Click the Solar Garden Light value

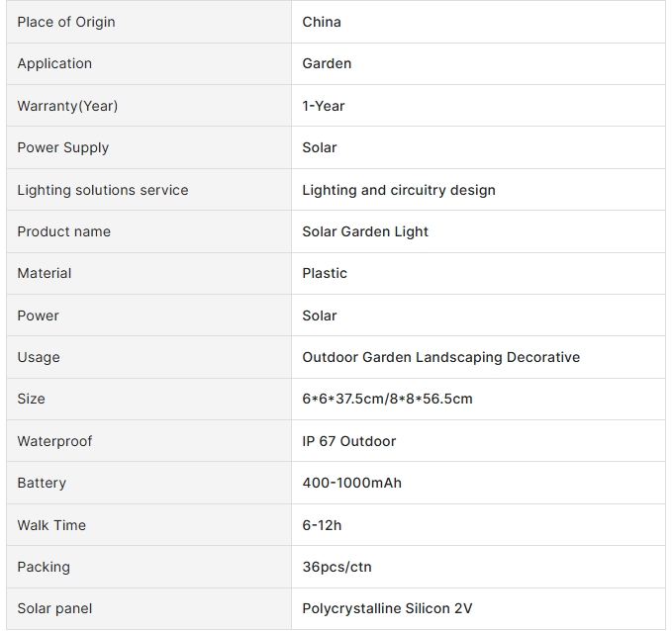365,231
